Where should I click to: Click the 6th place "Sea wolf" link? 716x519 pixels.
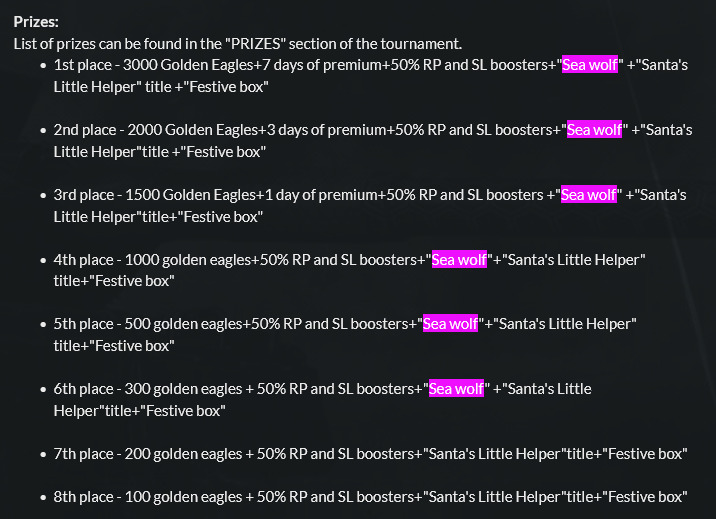pos(457,389)
